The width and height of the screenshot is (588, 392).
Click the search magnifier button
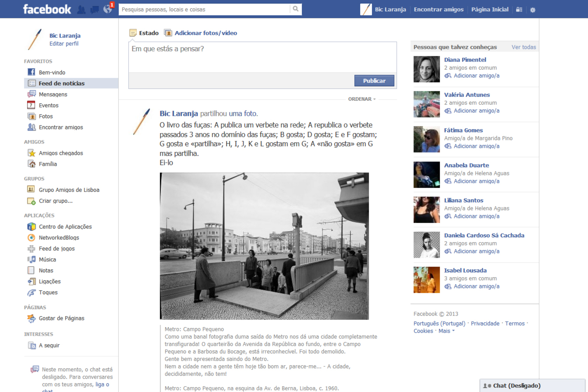pyautogui.click(x=296, y=9)
